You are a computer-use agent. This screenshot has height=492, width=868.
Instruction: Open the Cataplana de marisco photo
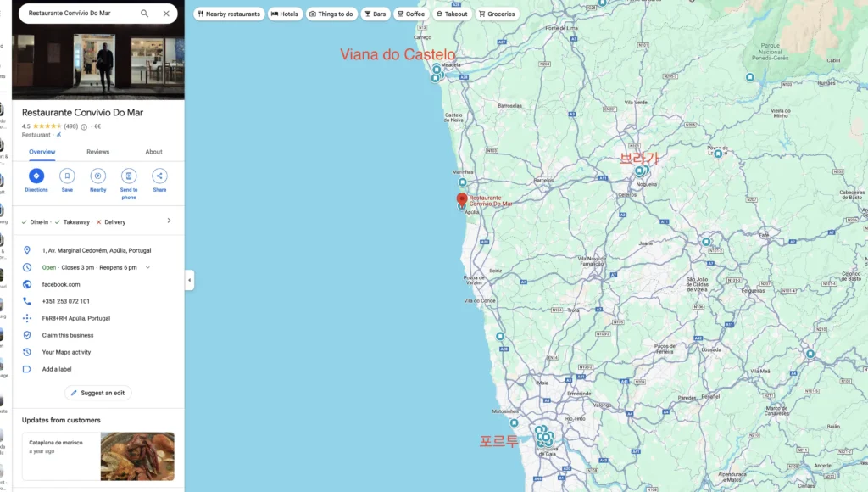click(137, 456)
